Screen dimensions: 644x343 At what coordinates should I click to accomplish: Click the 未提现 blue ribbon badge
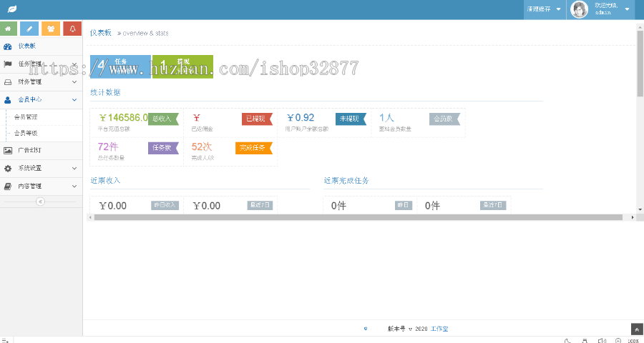click(351, 119)
